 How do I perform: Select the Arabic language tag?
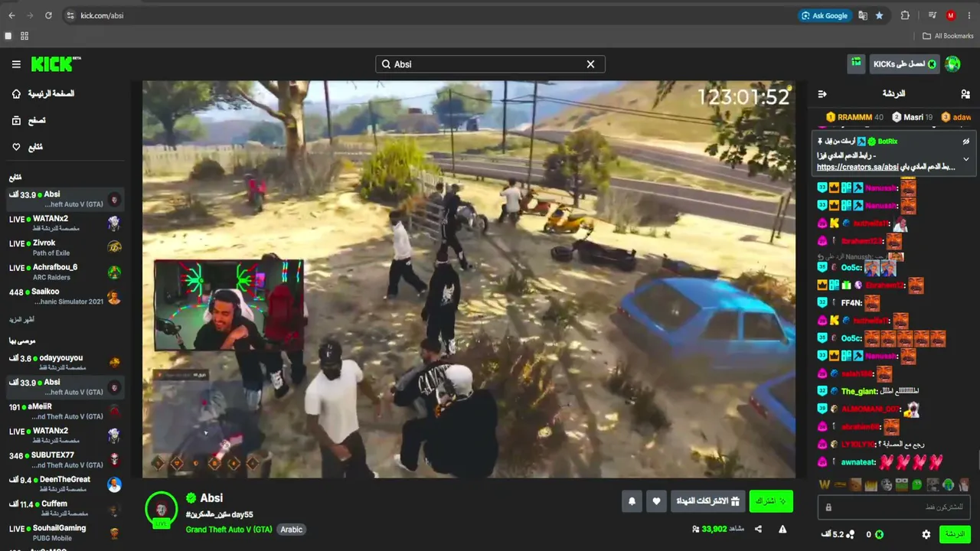click(291, 530)
